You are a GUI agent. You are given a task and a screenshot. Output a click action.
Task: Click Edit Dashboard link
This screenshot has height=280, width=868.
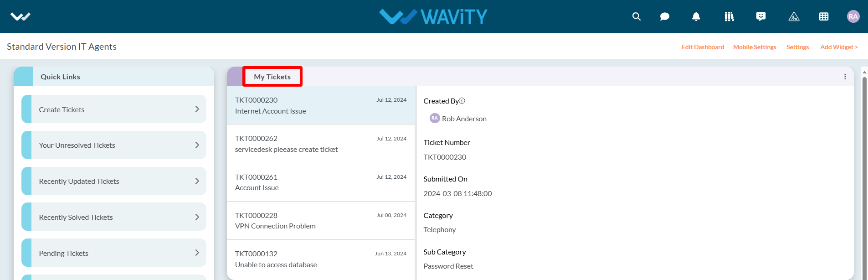(703, 47)
